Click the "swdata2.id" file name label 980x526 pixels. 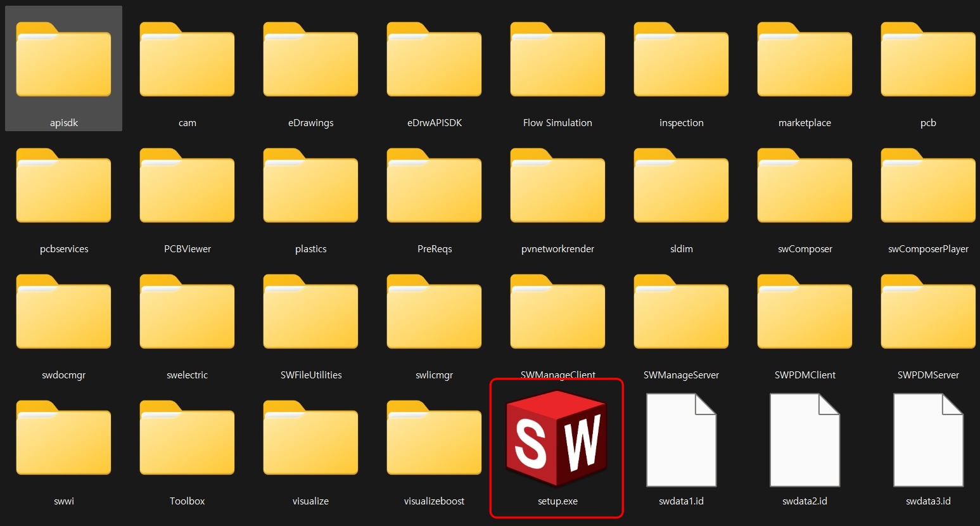(x=805, y=501)
